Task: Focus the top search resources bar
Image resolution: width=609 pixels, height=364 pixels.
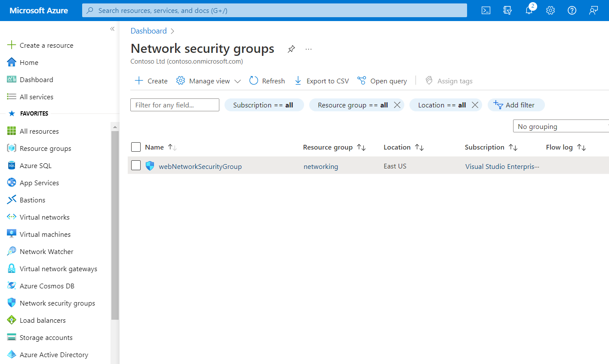Action: coord(274,10)
